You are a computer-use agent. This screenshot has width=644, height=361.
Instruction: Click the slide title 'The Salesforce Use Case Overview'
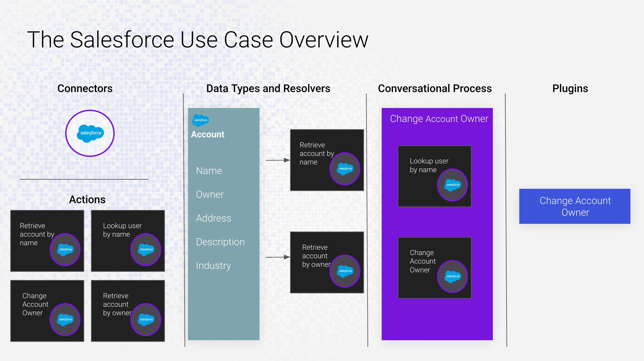(x=198, y=40)
